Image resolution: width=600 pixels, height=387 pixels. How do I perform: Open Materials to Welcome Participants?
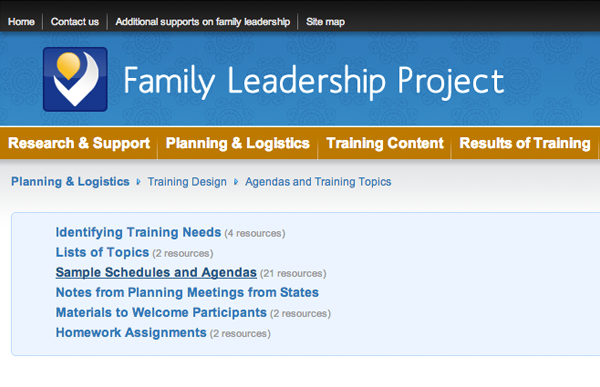click(161, 312)
